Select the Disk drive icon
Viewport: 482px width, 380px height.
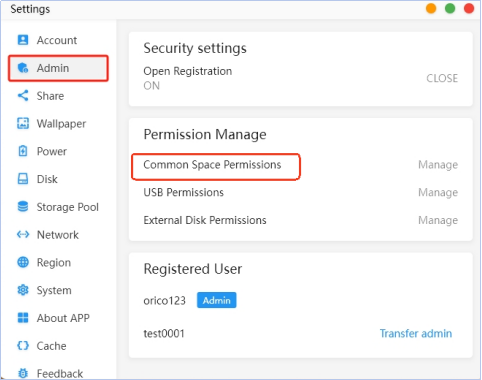23,179
